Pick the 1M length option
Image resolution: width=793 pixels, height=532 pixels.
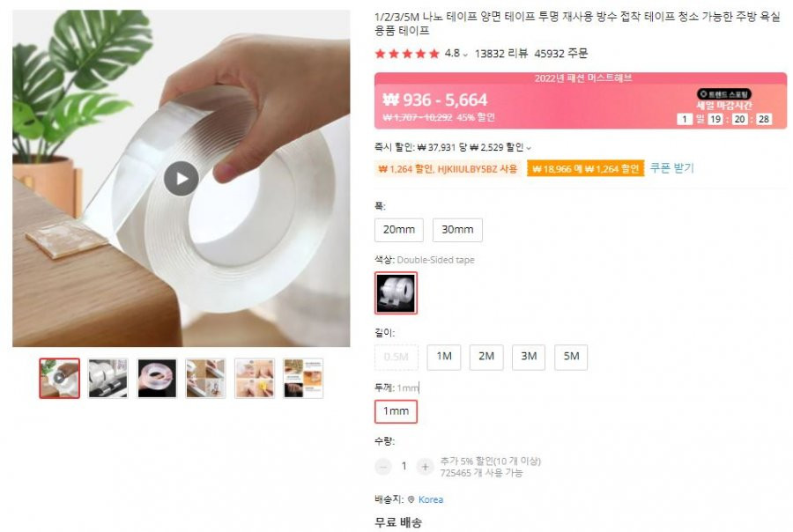(x=444, y=357)
